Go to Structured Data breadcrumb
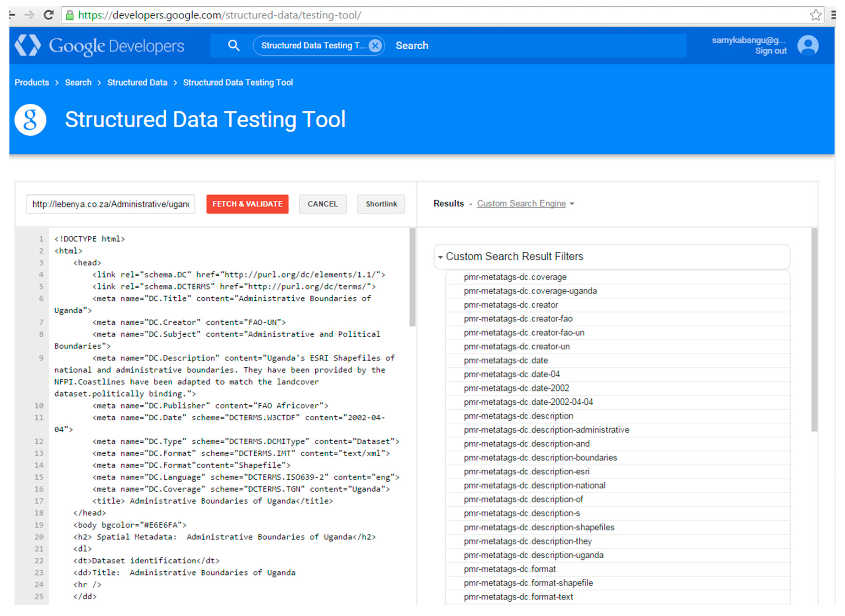 (x=137, y=82)
